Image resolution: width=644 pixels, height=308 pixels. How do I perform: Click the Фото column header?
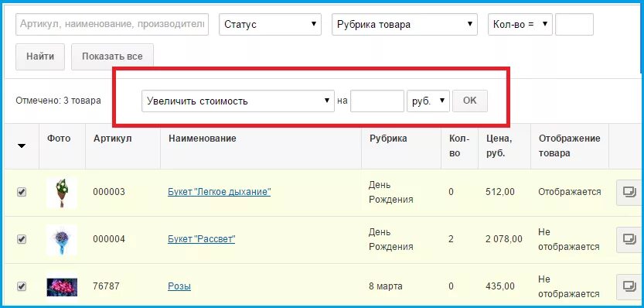pos(59,139)
